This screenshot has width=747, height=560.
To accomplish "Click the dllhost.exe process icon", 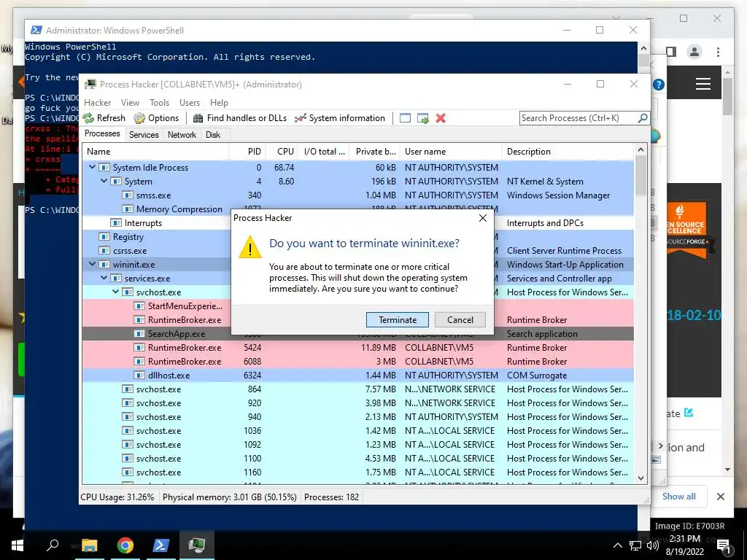I will (x=139, y=376).
